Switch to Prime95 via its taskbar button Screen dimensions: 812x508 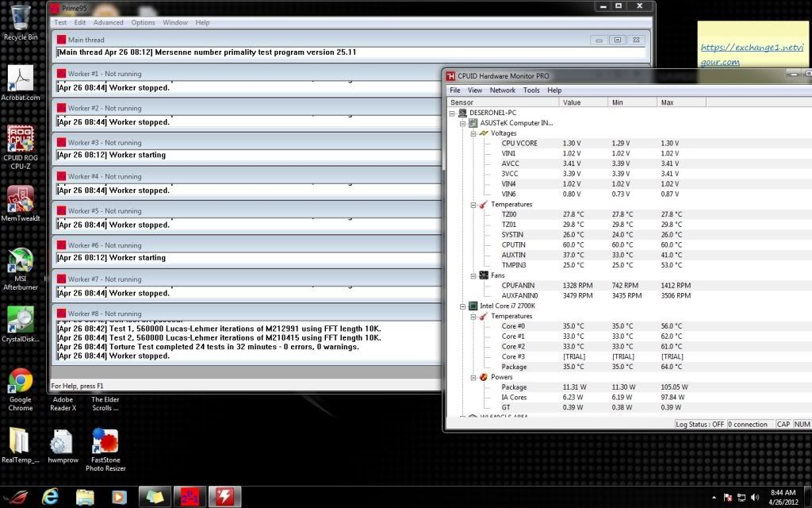point(190,497)
